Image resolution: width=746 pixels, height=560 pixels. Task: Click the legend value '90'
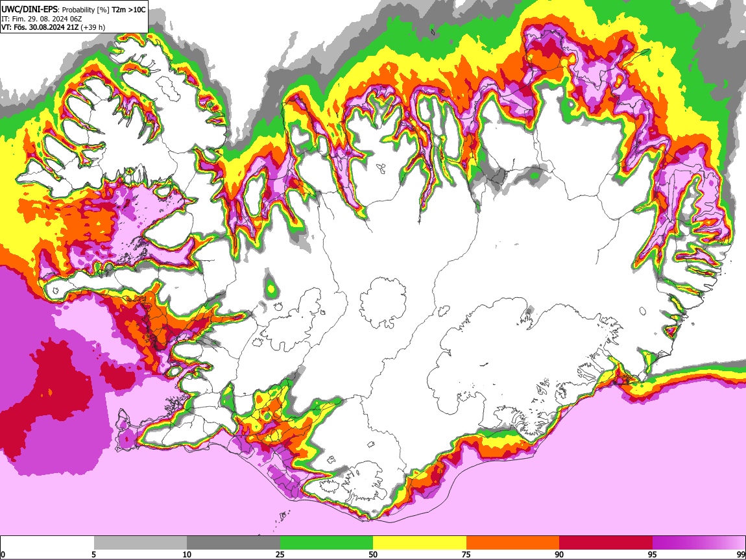point(559,554)
